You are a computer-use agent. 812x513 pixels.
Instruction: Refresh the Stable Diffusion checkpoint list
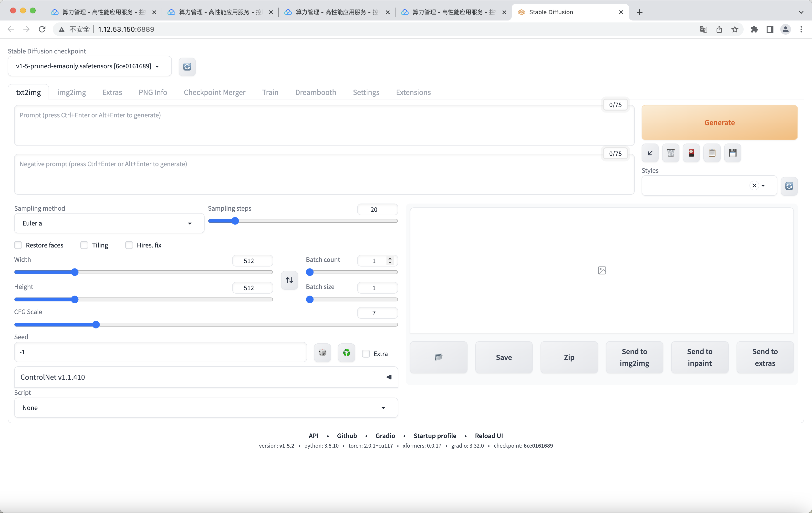coord(187,66)
